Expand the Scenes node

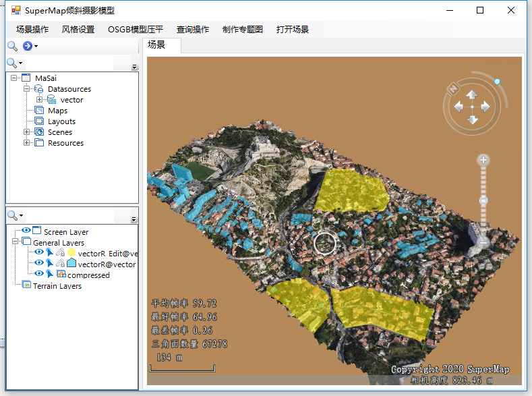pos(26,132)
